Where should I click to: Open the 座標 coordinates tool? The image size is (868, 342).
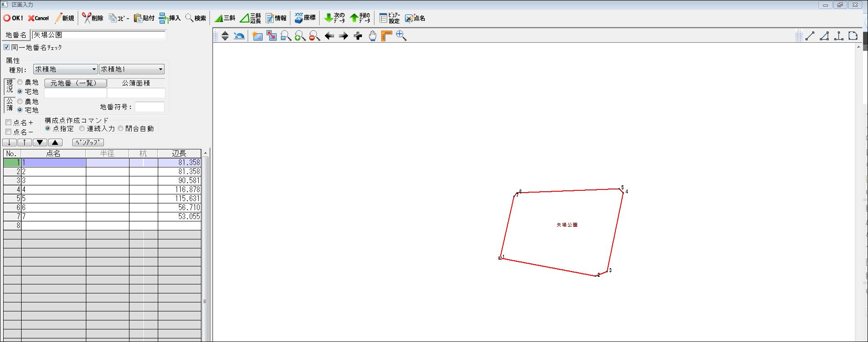[305, 18]
